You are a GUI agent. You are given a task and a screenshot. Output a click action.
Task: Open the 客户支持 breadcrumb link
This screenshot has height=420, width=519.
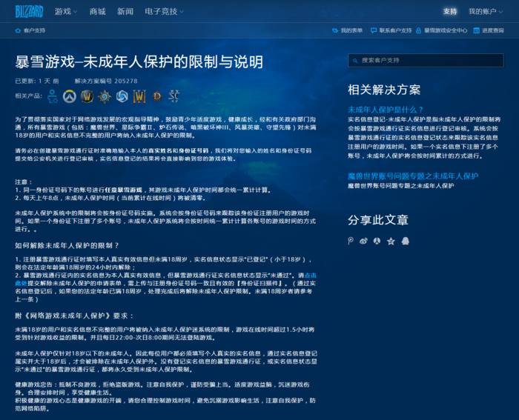(34, 30)
